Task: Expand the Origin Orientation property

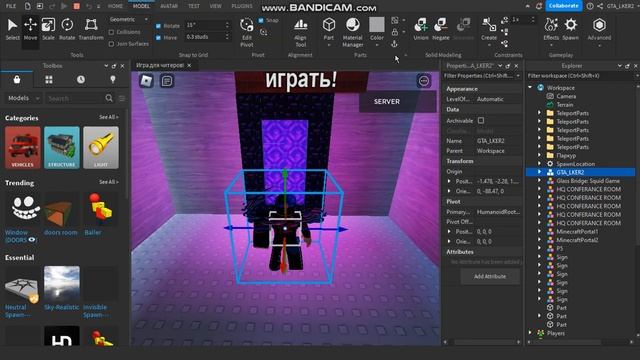Action: pyautogui.click(x=449, y=191)
